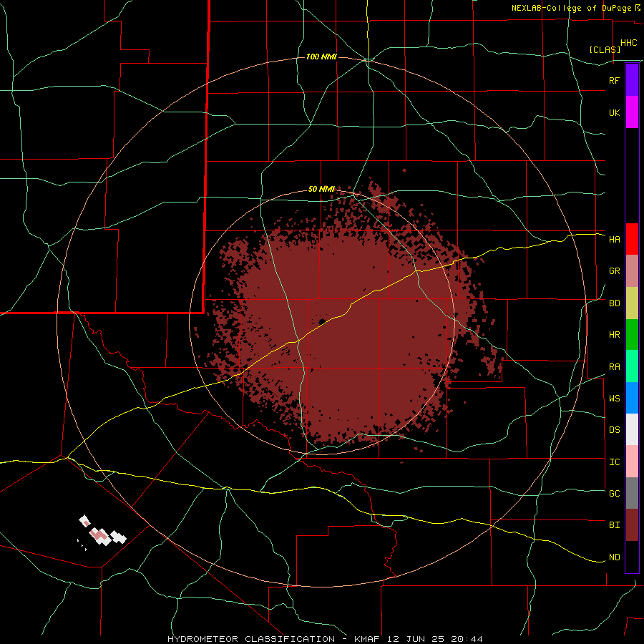Click the HA legend label
This screenshot has width=644, height=644.
614,240
